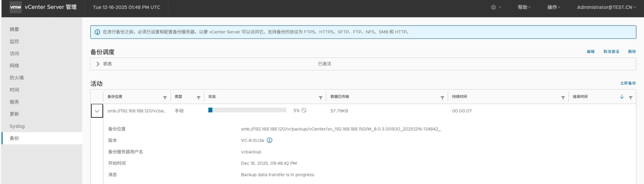Select 备份 in sidebar
This screenshot has height=184, width=644.
click(x=42, y=138)
